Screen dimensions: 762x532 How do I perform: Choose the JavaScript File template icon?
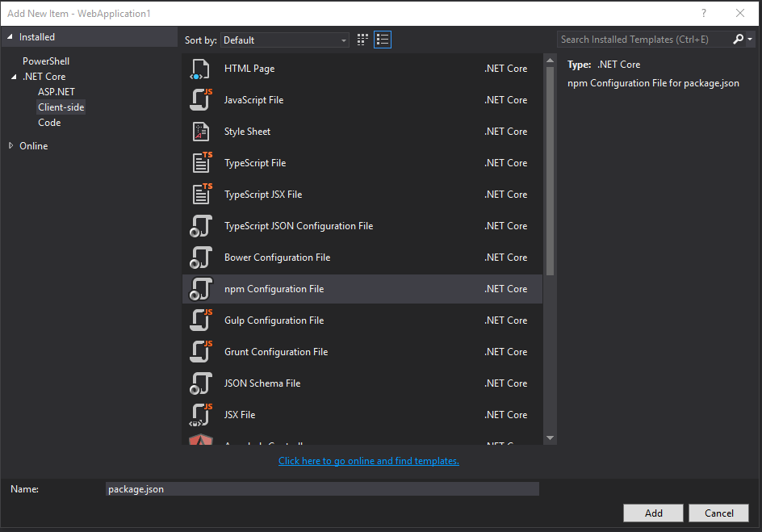201,100
